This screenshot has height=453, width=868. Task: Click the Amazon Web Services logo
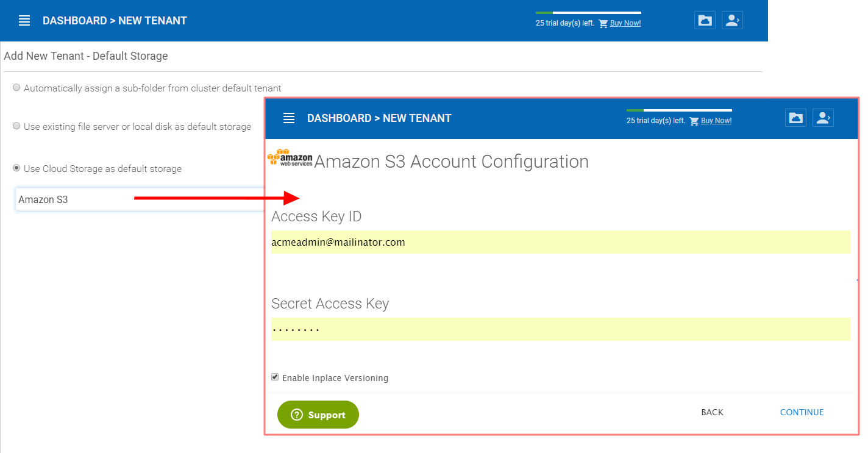click(x=290, y=158)
